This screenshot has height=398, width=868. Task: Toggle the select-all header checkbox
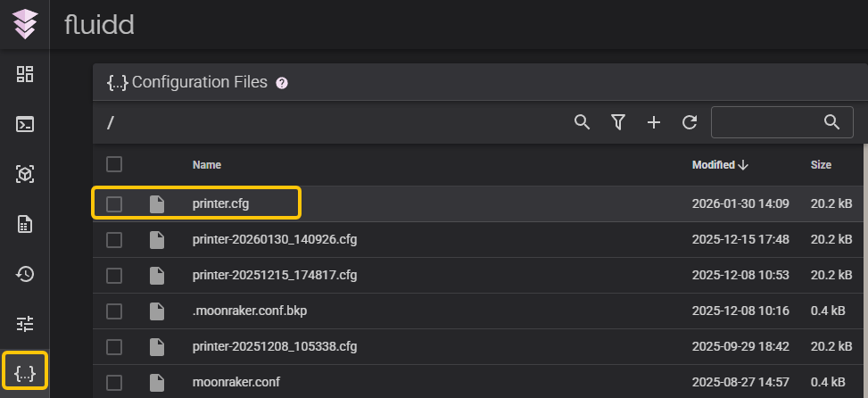point(114,164)
